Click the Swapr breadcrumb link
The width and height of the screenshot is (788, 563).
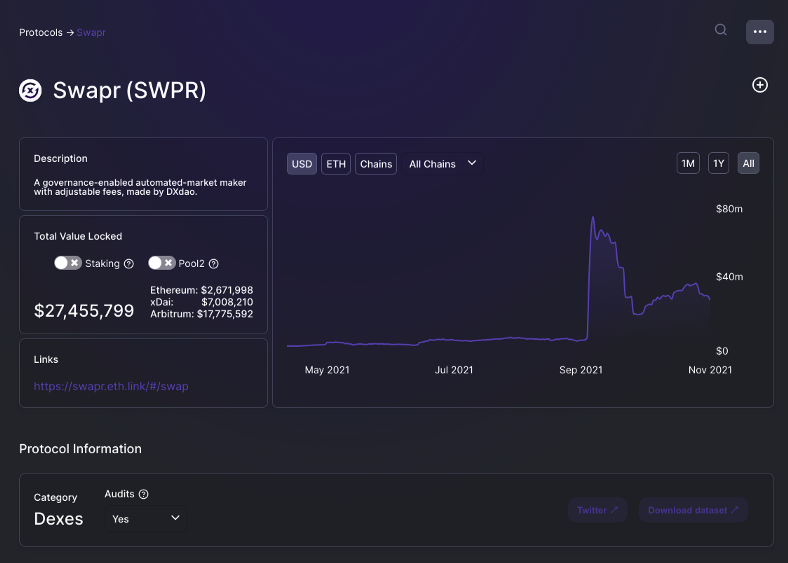[91, 33]
